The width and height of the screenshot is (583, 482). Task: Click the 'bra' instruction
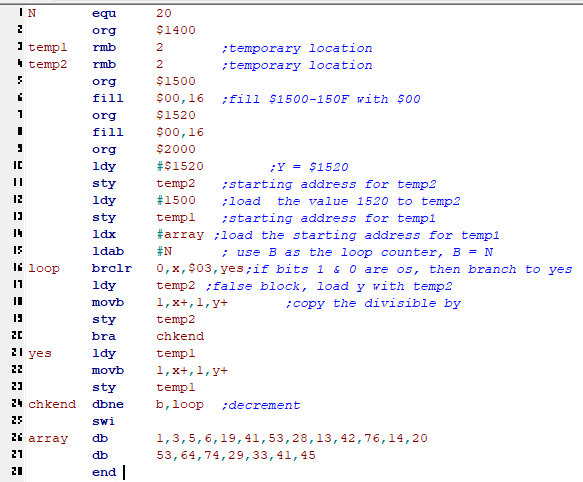point(104,336)
